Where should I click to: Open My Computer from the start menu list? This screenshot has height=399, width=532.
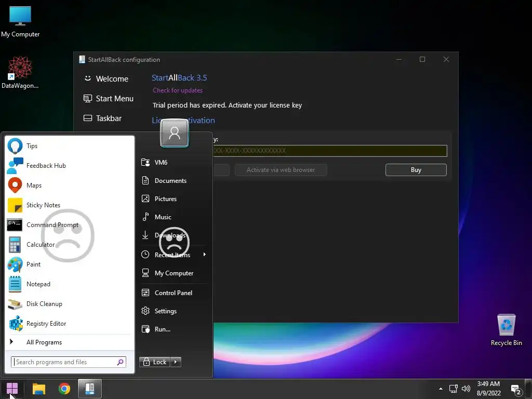pyautogui.click(x=174, y=273)
